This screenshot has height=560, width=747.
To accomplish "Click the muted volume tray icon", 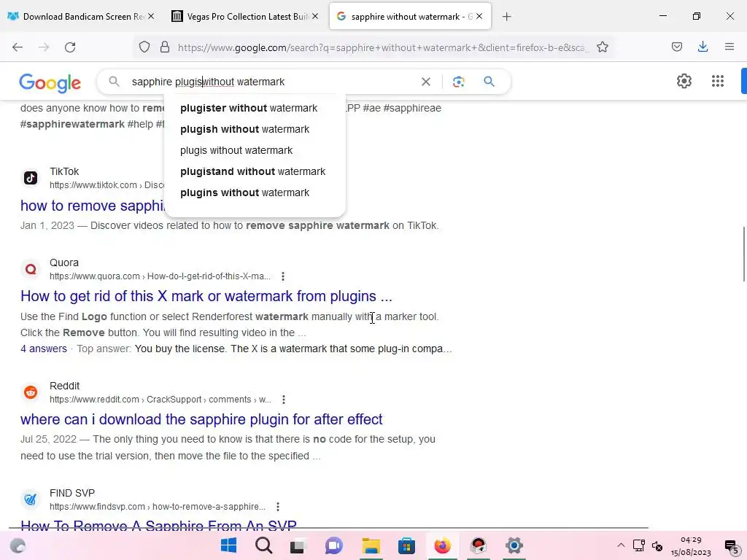I will 657,545.
